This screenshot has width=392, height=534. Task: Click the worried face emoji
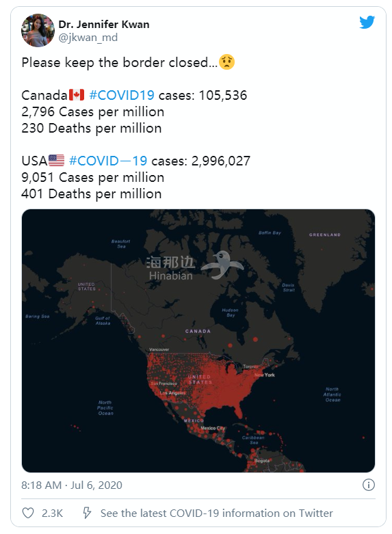click(x=226, y=62)
